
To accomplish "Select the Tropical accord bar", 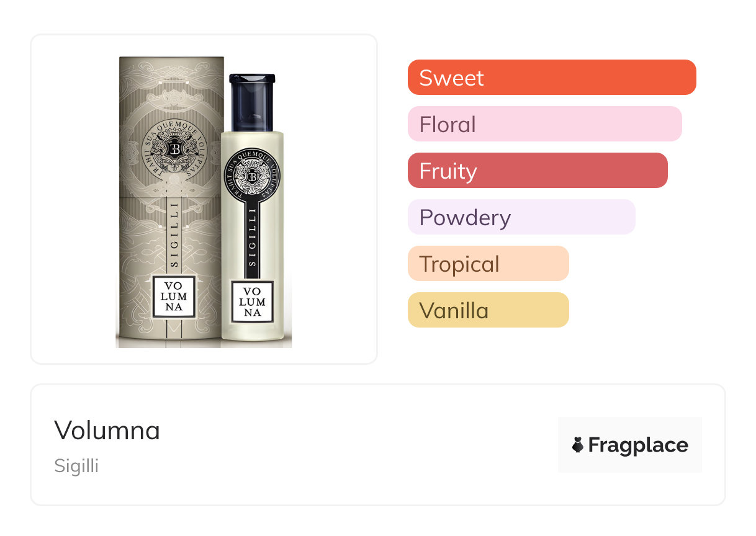I will click(x=488, y=264).
